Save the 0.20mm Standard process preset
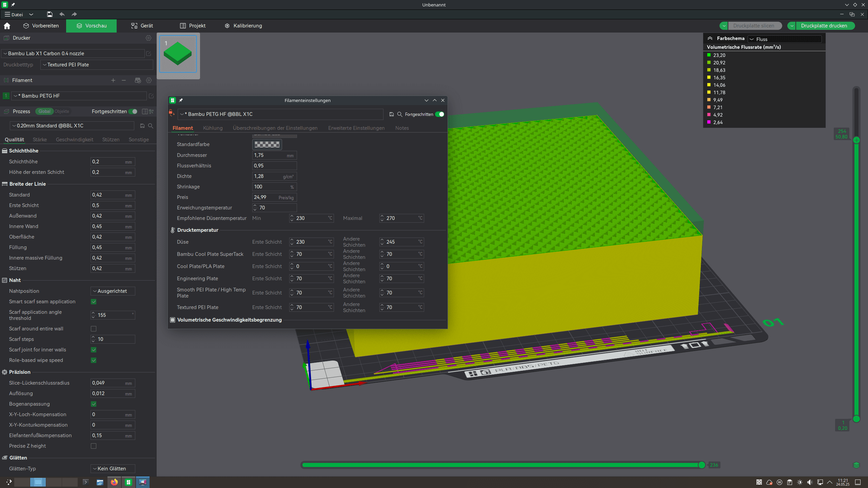This screenshot has height=488, width=868. 142,126
